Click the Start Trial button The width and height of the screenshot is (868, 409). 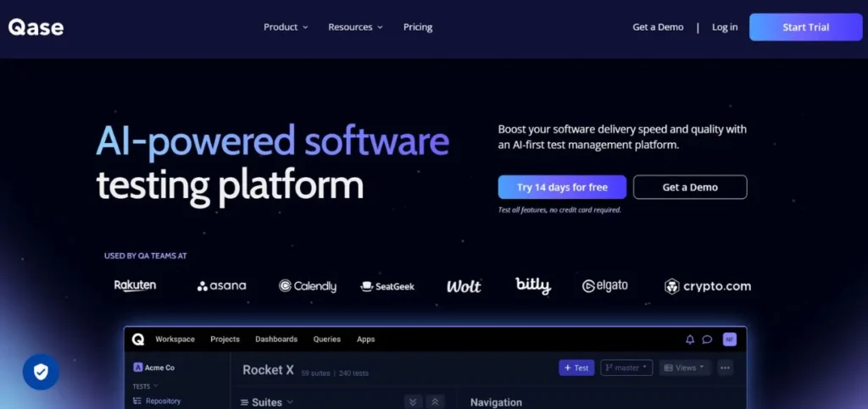pos(805,27)
